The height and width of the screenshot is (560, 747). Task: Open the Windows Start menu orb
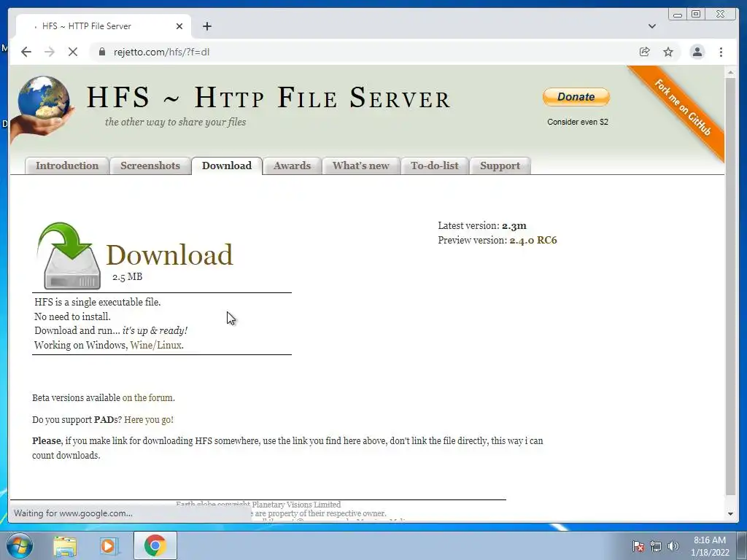20,545
